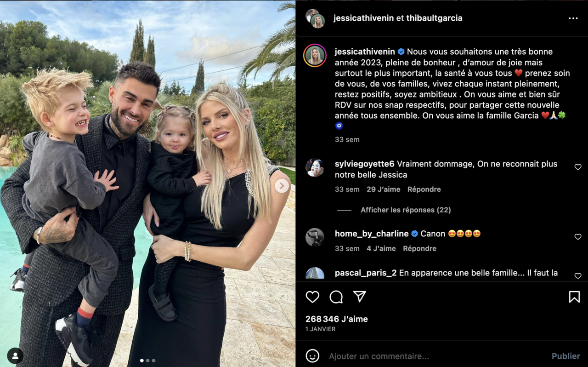Go to next photo with arrow
The height and width of the screenshot is (367, 588).
(282, 186)
